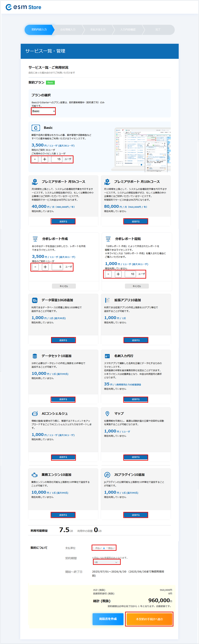Decrease Basic license user count

pyautogui.click(x=35, y=159)
